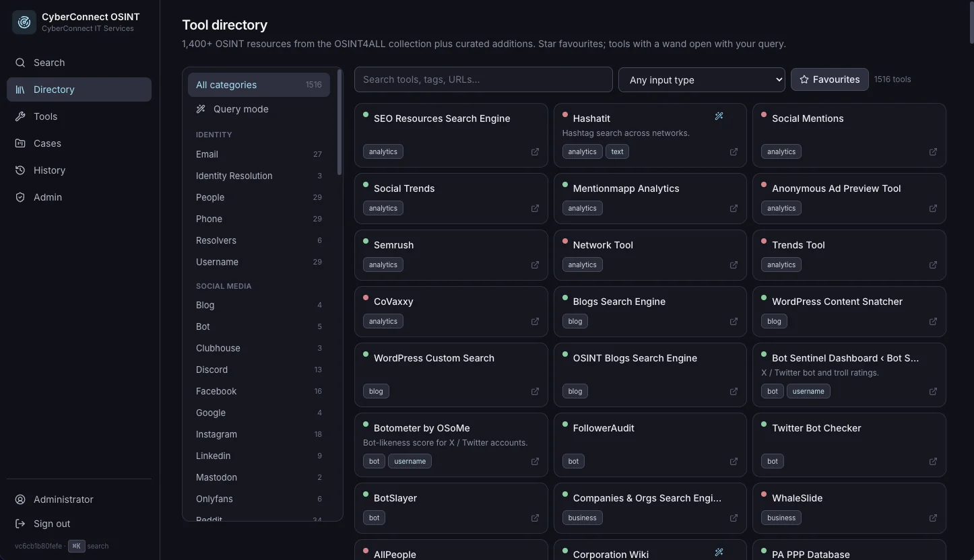Pick the Linkedin category
Image resolution: width=974 pixels, height=560 pixels.
tap(259, 456)
